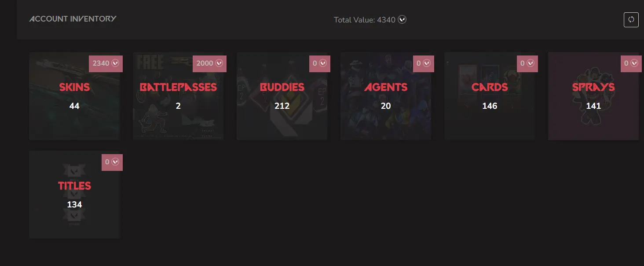Viewport: 644px width, 266px height.
Task: Click the 2000 value badge on Battlepasses
Action: (x=209, y=63)
